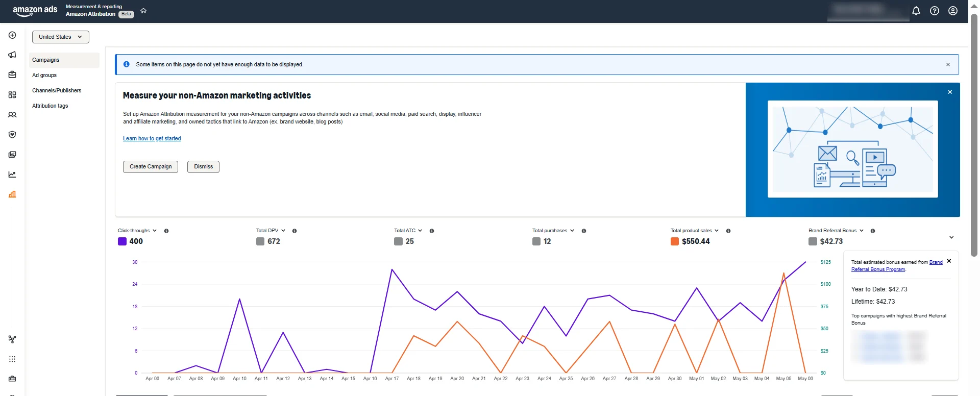This screenshot has width=980, height=396.
Task: Click info icon next to Total product sales
Action: click(728, 231)
